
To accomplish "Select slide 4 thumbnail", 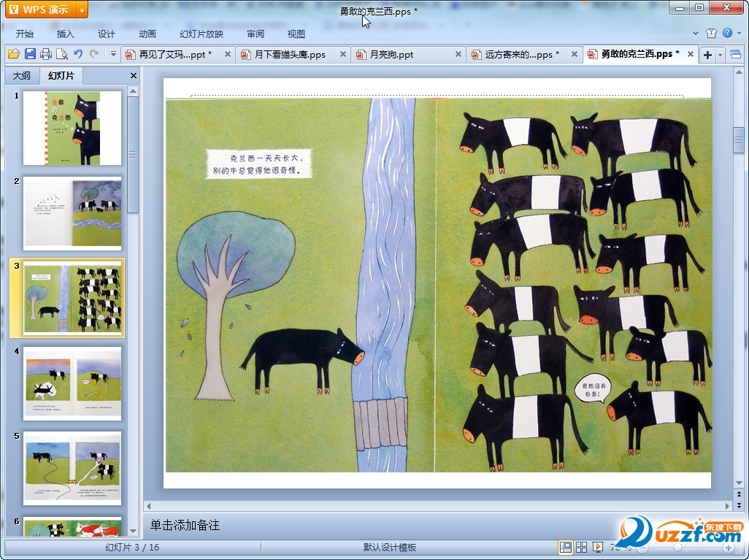I will (x=72, y=384).
